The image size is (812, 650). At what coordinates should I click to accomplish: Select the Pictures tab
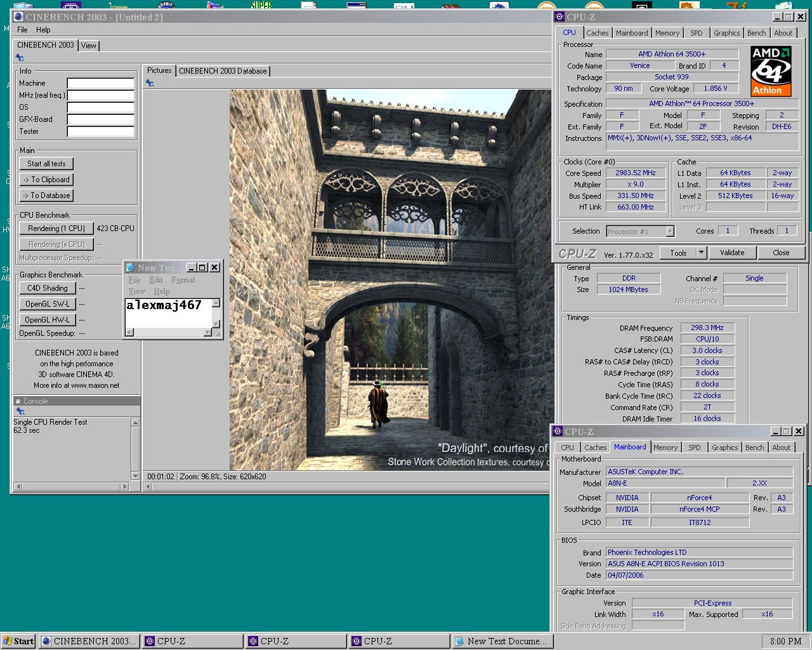[159, 70]
